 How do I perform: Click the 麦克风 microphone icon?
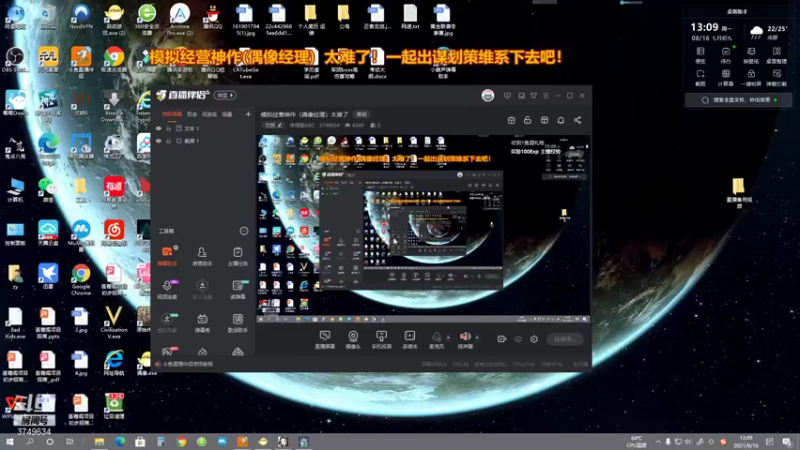[x=437, y=339]
